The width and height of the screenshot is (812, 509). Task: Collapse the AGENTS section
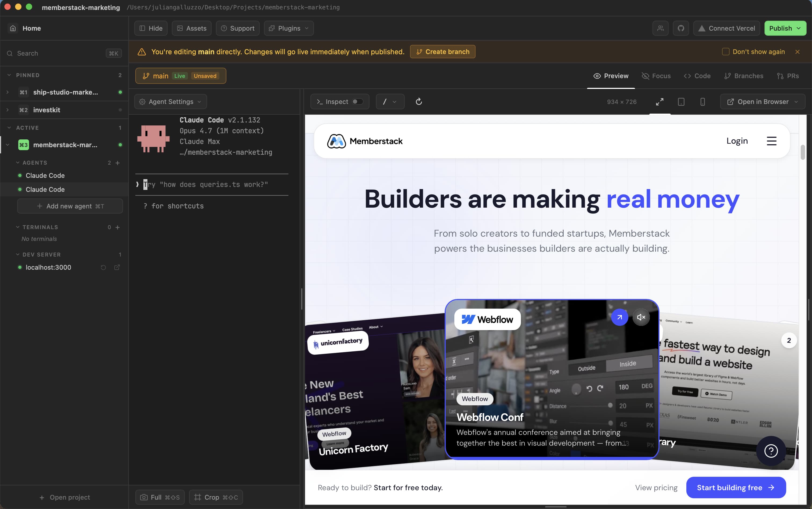pyautogui.click(x=18, y=163)
